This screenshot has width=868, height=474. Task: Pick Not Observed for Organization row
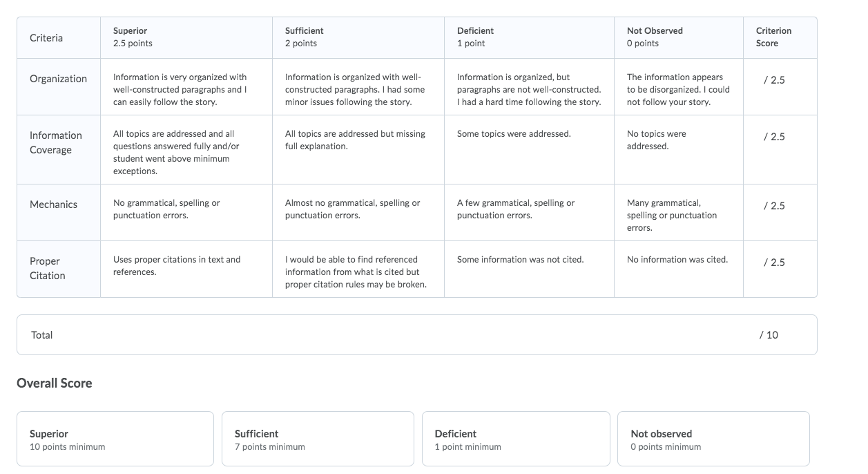pos(679,87)
